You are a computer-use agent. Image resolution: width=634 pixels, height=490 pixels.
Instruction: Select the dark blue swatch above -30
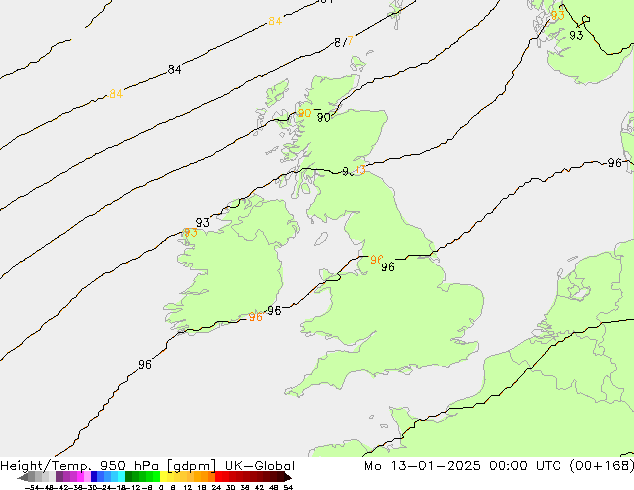[x=94, y=477]
